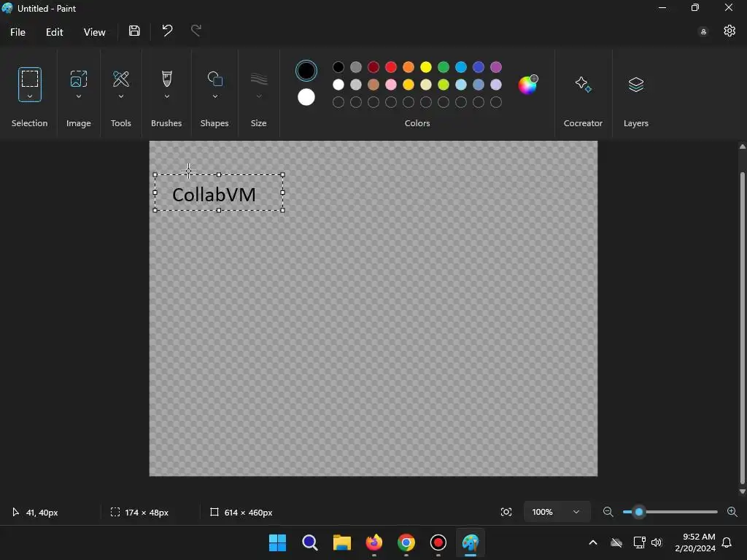The height and width of the screenshot is (560, 747).
Task: Pick the green color swatch
Action: (443, 67)
